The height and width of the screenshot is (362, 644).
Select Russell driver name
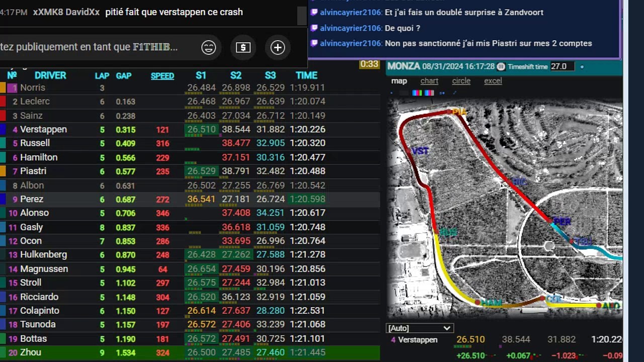click(x=35, y=143)
